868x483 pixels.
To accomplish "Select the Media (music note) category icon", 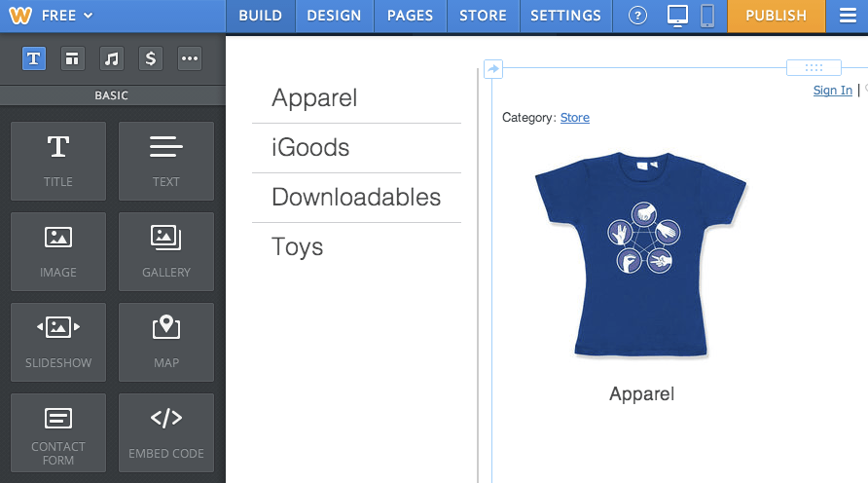I will [x=111, y=58].
